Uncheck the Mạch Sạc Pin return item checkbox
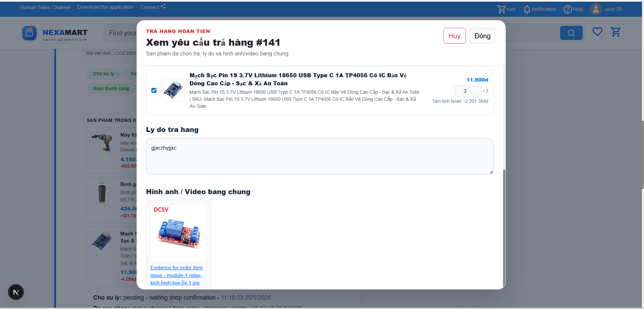This screenshot has height=309, width=644. tap(154, 90)
